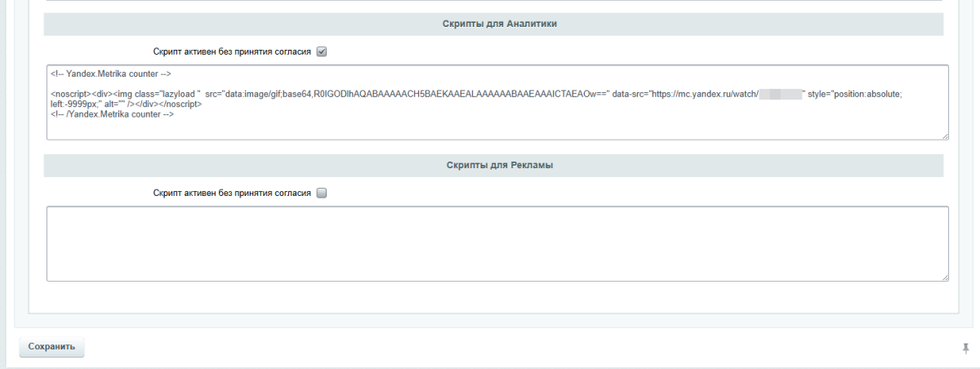Viewport: 980px width, 369px height.
Task: Click the blurred counter ID in the script
Action: tap(780, 95)
